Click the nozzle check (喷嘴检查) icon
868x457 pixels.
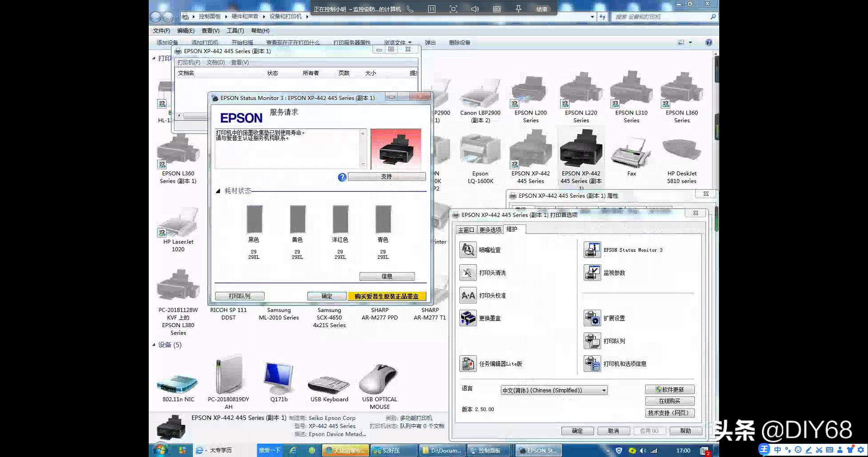pyautogui.click(x=468, y=250)
